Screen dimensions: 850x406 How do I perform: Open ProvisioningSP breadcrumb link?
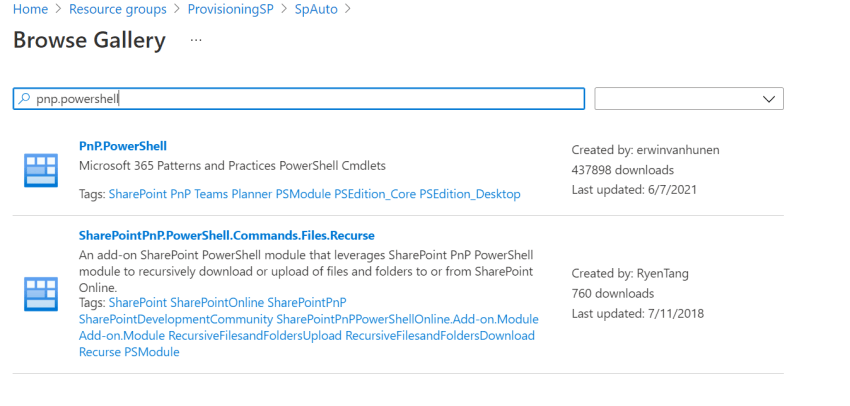(x=232, y=9)
